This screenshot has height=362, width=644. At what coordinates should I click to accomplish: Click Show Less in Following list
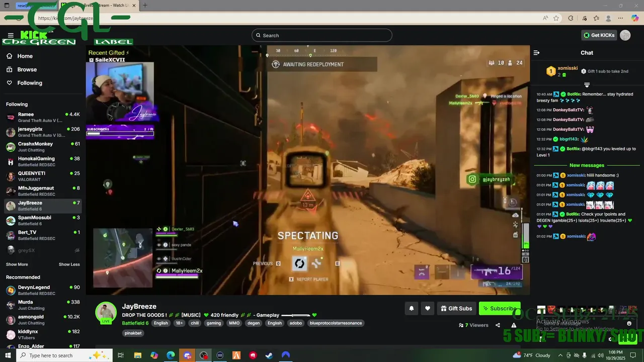tap(69, 264)
